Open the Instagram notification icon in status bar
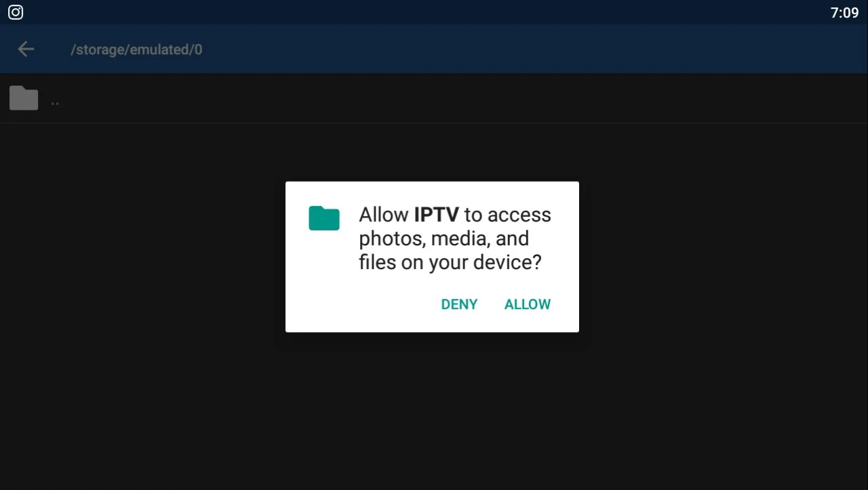 click(x=16, y=12)
